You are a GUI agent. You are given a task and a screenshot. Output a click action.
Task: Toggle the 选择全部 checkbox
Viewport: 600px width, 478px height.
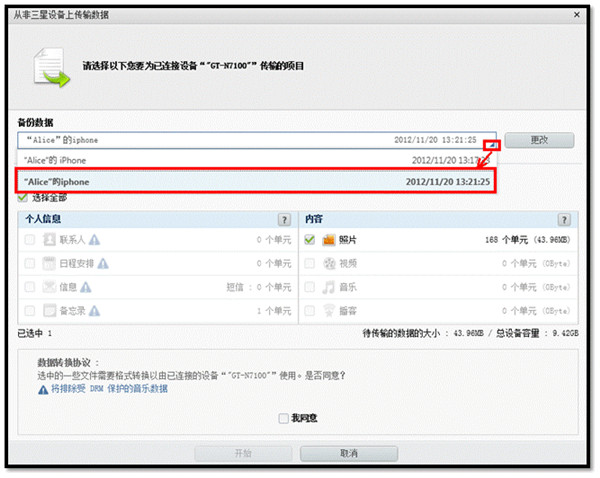23,197
